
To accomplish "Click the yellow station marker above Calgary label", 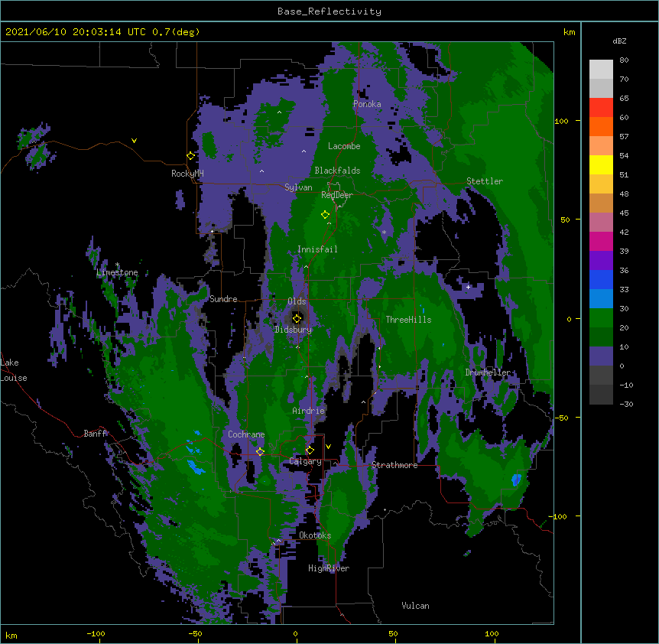I will [310, 450].
